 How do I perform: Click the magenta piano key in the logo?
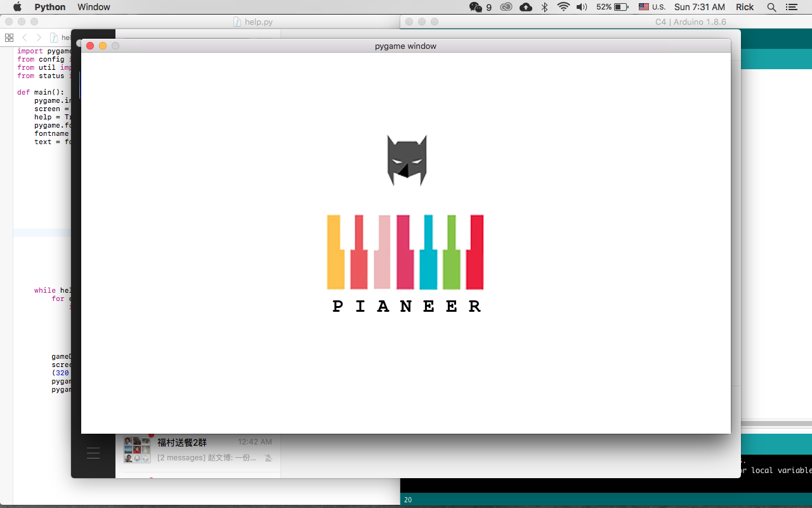(x=405, y=252)
